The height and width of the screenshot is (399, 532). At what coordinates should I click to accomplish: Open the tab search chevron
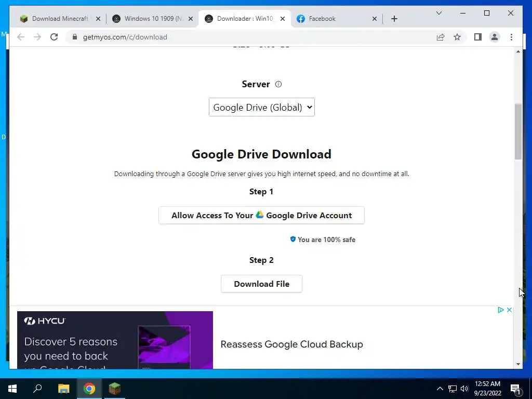[x=438, y=13]
